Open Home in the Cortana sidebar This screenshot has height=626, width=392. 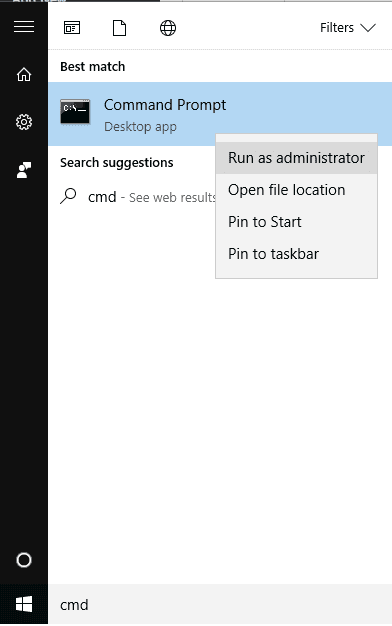point(24,74)
